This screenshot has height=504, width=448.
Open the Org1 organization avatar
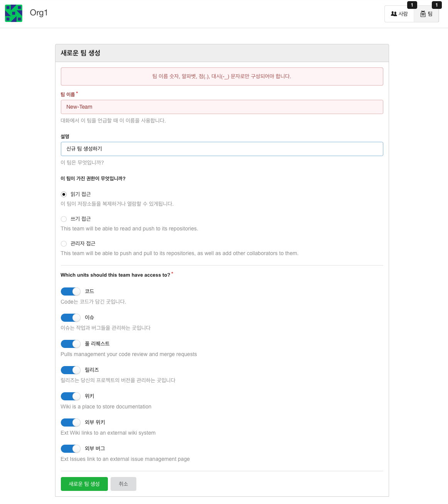click(x=13, y=13)
